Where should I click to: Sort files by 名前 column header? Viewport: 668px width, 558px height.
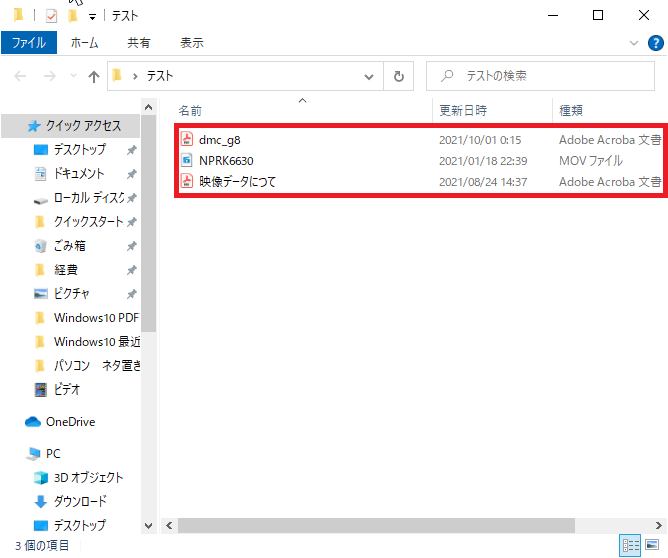coord(190,110)
